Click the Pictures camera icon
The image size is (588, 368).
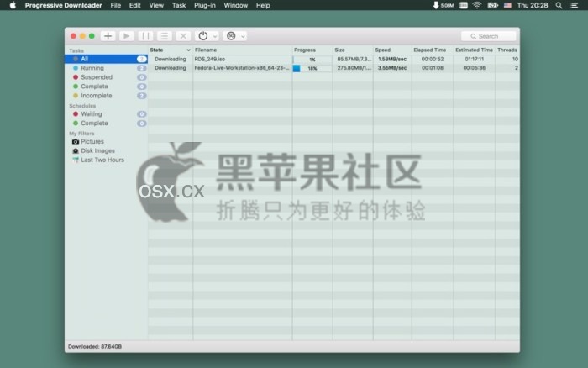click(x=76, y=141)
